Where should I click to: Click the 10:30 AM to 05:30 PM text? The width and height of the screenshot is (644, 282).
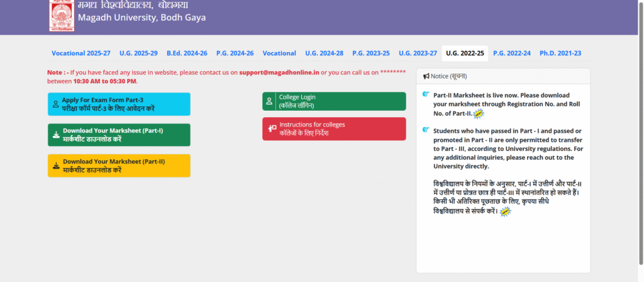tap(104, 81)
